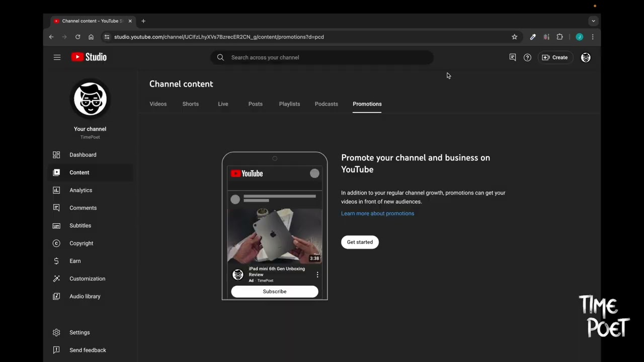Open Learn more about promotions link
This screenshot has width=644, height=362.
click(x=377, y=214)
